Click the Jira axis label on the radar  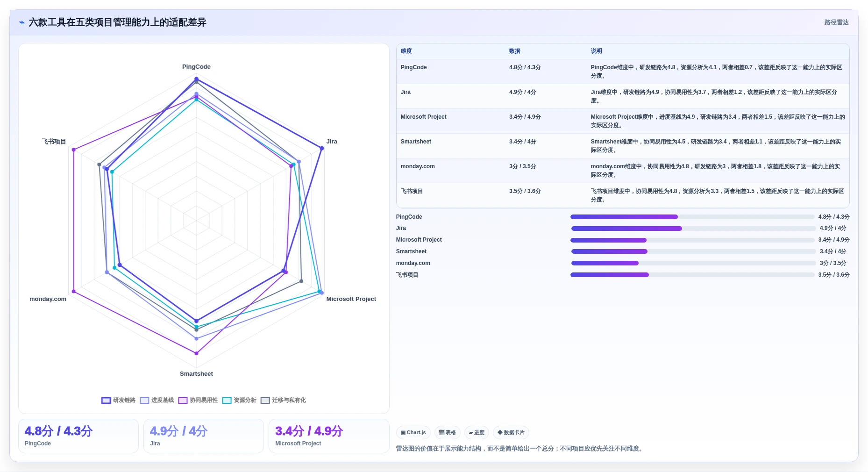332,142
